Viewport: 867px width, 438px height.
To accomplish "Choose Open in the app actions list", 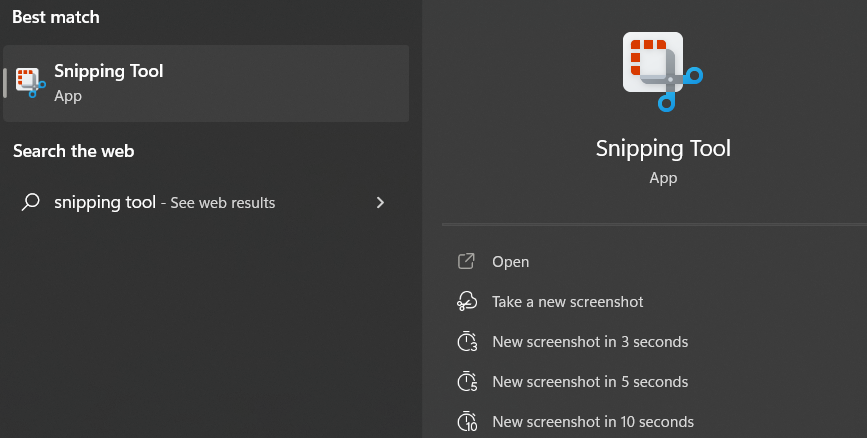I will [510, 262].
